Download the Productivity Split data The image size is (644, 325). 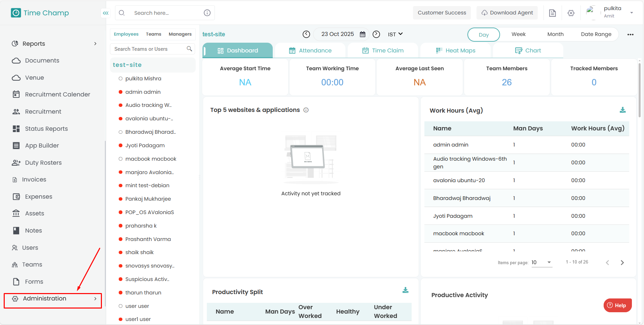click(405, 290)
